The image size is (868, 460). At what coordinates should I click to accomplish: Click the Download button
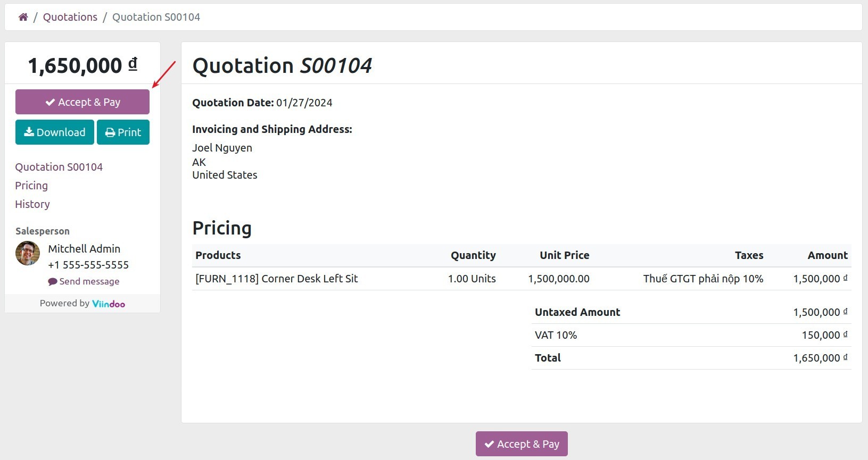(x=55, y=132)
